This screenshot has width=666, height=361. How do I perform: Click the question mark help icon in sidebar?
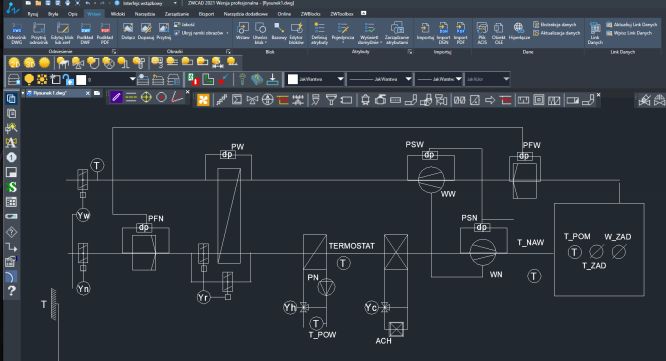point(11,291)
